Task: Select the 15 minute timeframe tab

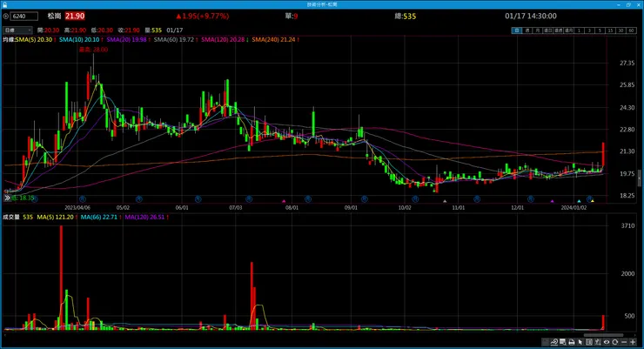Action: click(x=610, y=30)
